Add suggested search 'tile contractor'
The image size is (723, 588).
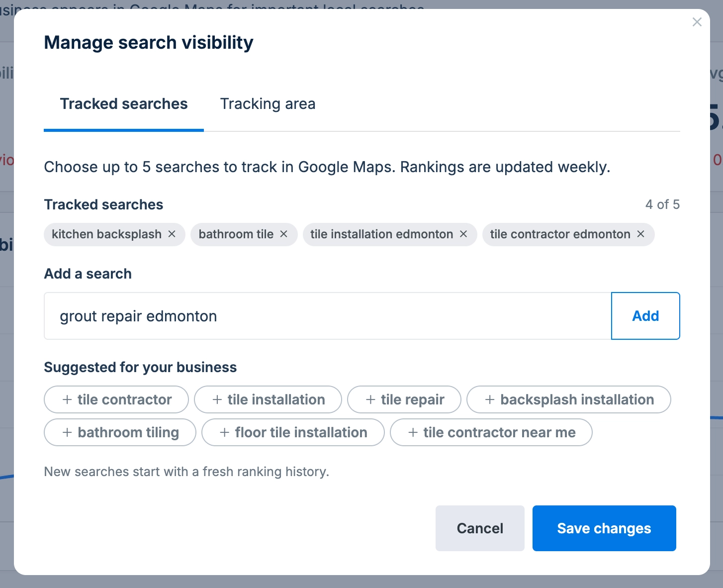point(116,399)
